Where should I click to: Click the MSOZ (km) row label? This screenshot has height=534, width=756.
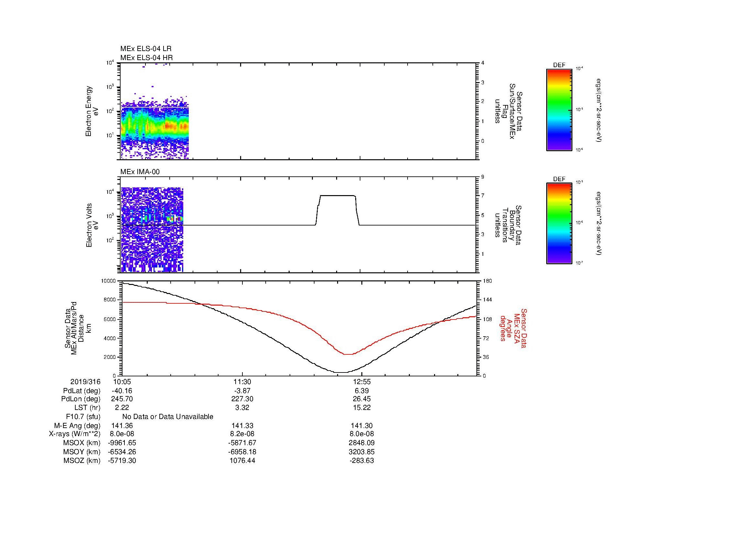point(82,461)
